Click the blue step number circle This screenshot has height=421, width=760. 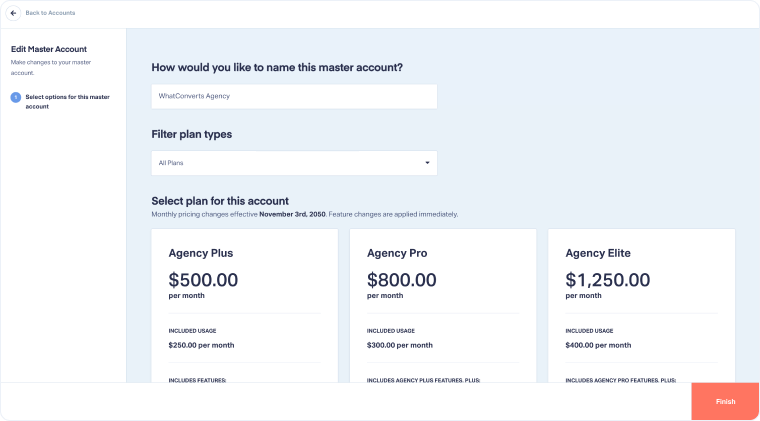point(15,97)
